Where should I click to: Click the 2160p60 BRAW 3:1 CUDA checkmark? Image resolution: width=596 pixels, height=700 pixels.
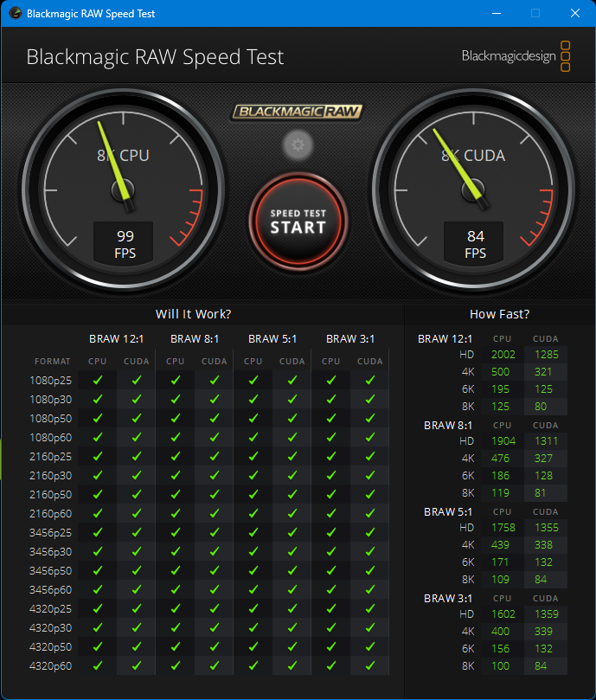coord(369,513)
